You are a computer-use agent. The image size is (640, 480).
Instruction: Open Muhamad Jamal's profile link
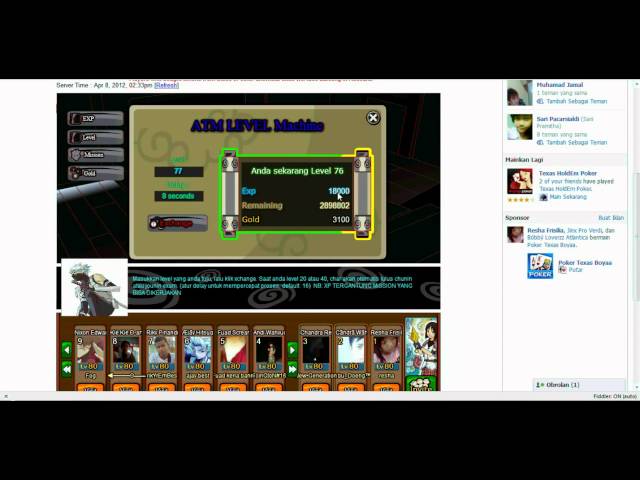[560, 85]
